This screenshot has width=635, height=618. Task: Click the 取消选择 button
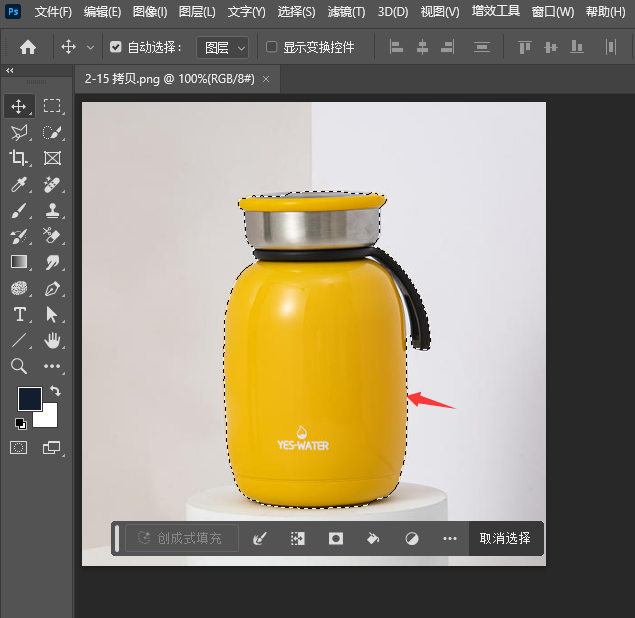click(505, 538)
